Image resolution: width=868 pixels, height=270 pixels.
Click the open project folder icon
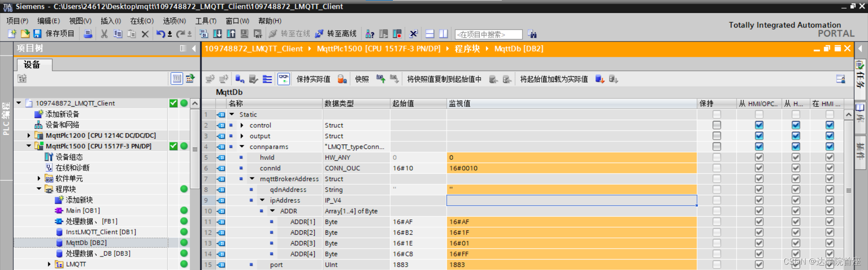[x=25, y=34]
